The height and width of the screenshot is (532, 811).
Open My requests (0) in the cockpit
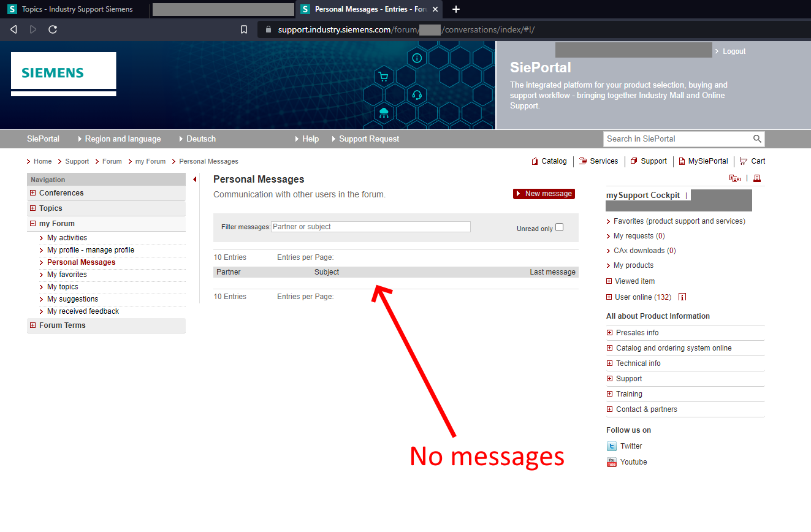(639, 236)
